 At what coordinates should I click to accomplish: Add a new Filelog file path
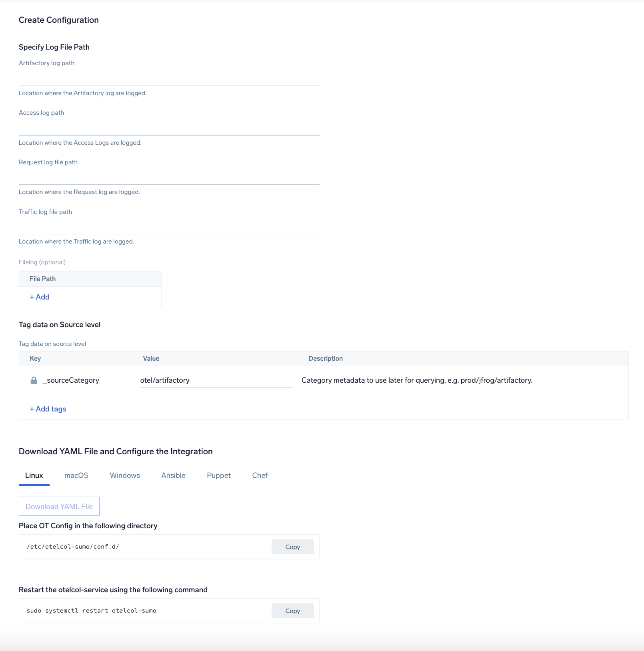[x=40, y=297]
